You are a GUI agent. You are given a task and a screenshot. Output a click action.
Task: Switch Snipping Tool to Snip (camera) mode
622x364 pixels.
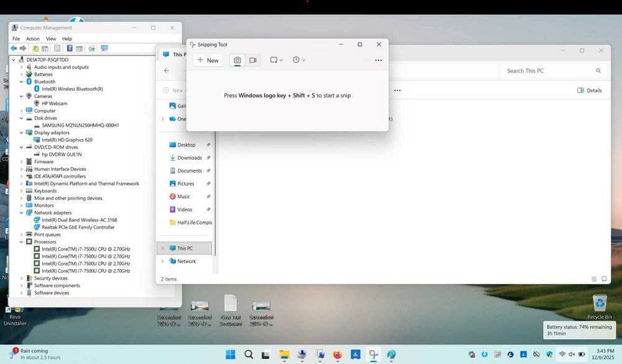[x=237, y=60]
